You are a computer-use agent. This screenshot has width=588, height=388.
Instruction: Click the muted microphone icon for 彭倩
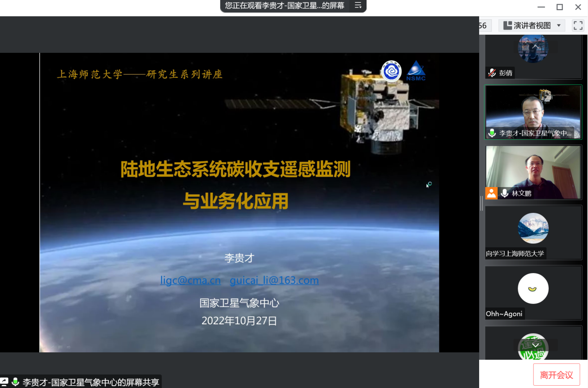[x=492, y=73]
